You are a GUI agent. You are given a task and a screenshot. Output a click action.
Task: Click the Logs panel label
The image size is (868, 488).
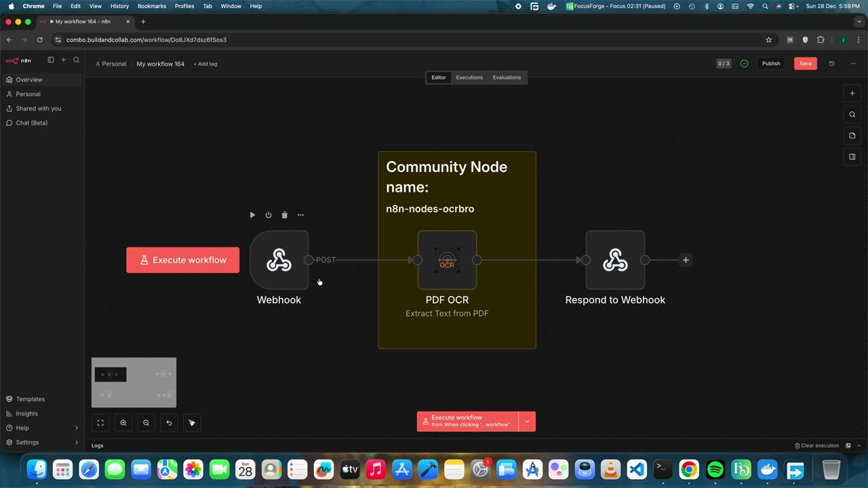(98, 446)
